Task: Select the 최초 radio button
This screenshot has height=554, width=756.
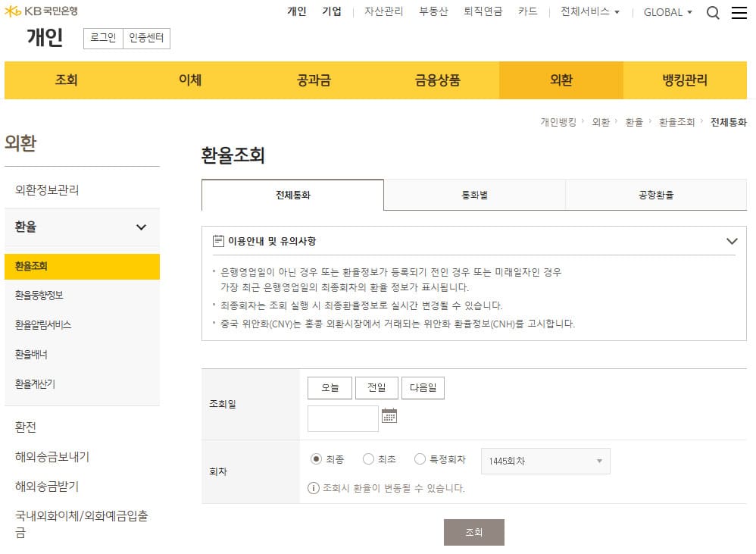Action: tap(370, 458)
